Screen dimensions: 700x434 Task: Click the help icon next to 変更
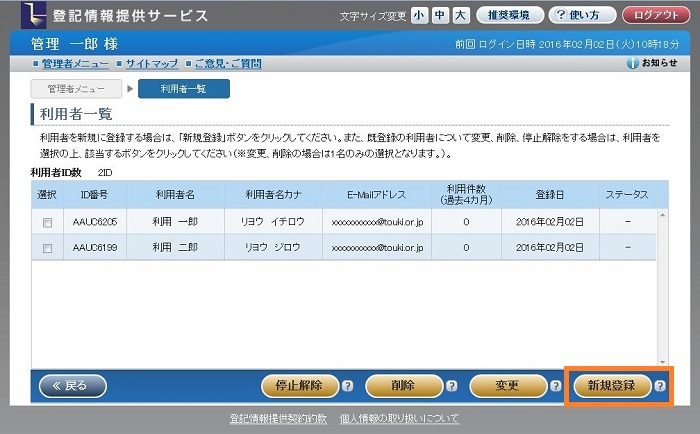tap(556, 386)
